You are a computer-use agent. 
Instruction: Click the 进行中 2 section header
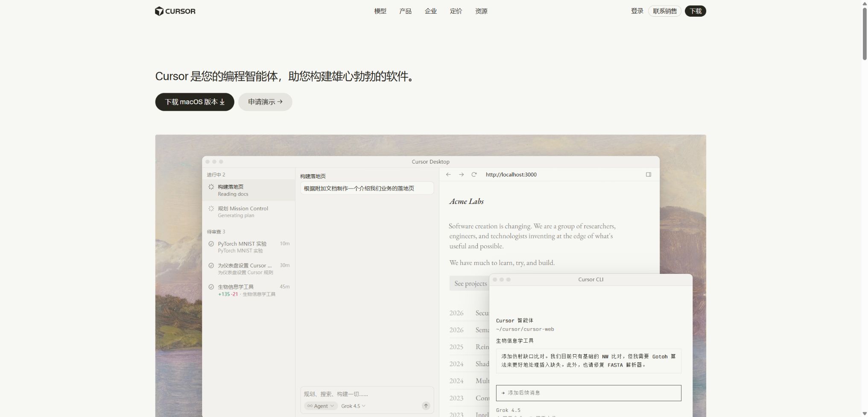pos(216,175)
